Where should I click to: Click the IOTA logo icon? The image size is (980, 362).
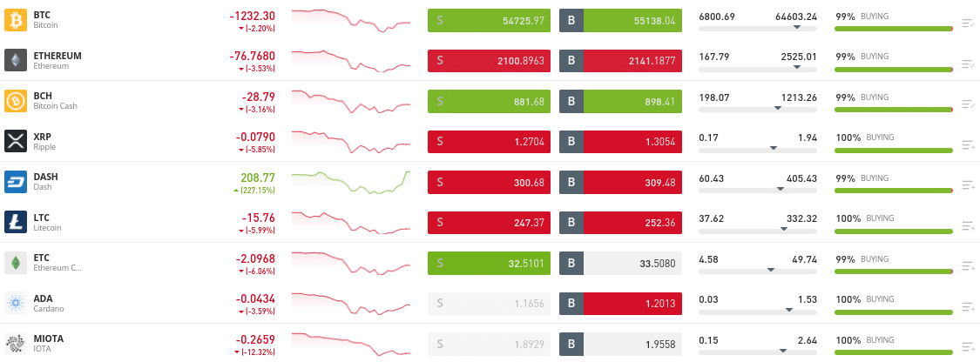tap(16, 343)
